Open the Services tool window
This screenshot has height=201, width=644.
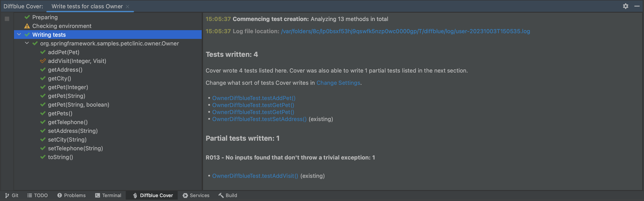tap(196, 195)
